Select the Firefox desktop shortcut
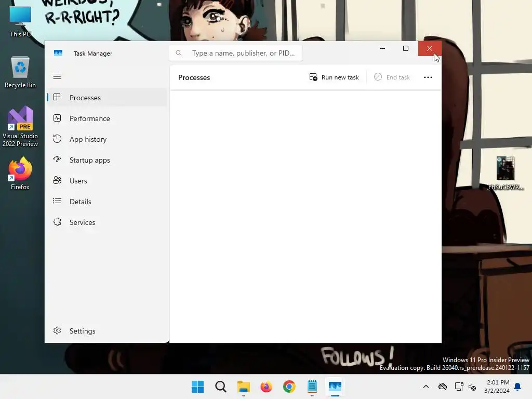Screen dimensions: 532x399 point(20,174)
